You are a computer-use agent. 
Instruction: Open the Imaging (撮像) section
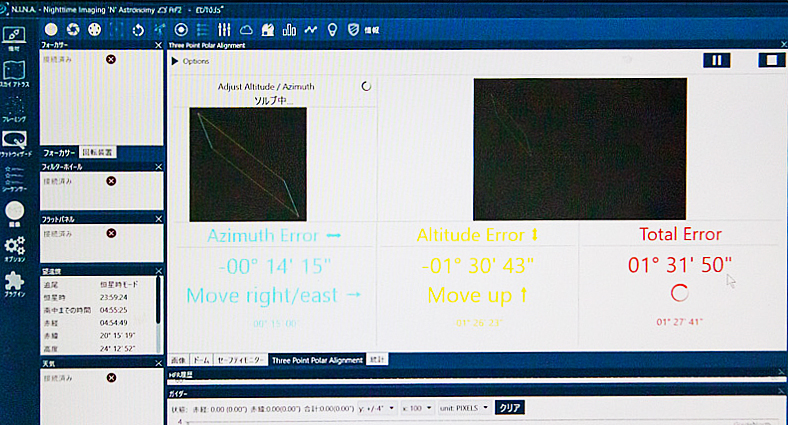click(14, 214)
